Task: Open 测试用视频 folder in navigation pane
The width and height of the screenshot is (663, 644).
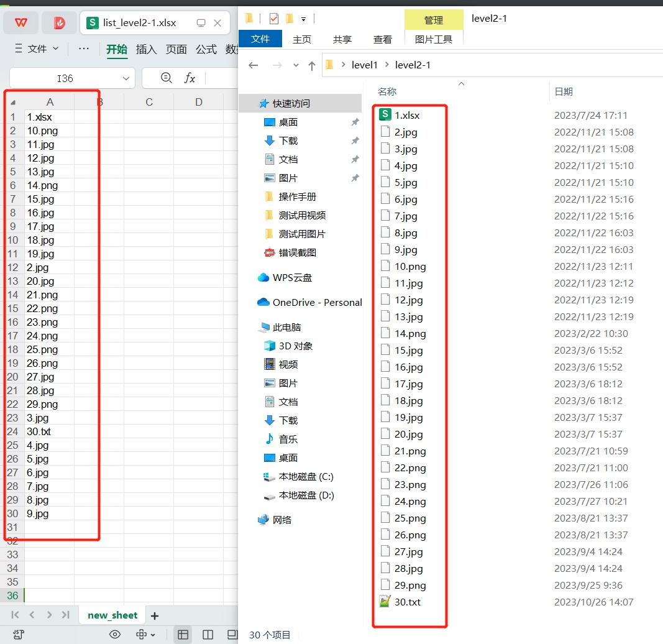Action: [x=301, y=215]
